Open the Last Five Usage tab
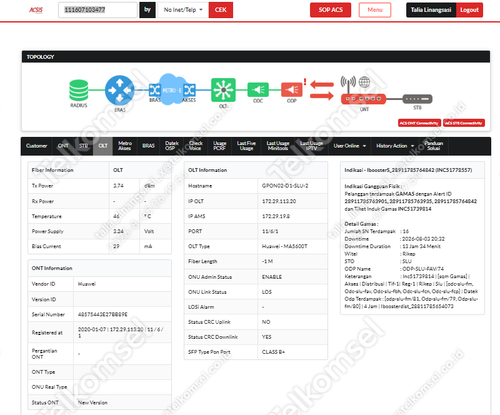Image resolution: width=500 pixels, height=415 pixels. coord(246,146)
